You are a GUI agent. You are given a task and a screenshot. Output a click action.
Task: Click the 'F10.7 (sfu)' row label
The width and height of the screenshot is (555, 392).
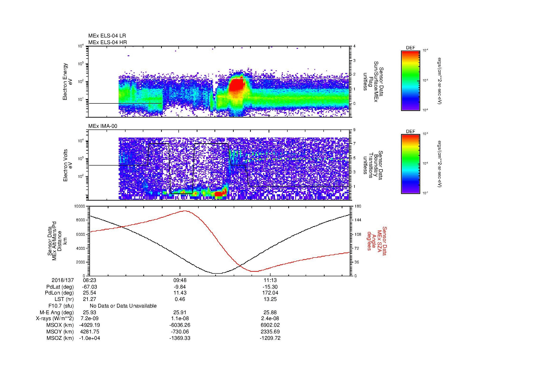tap(61, 306)
